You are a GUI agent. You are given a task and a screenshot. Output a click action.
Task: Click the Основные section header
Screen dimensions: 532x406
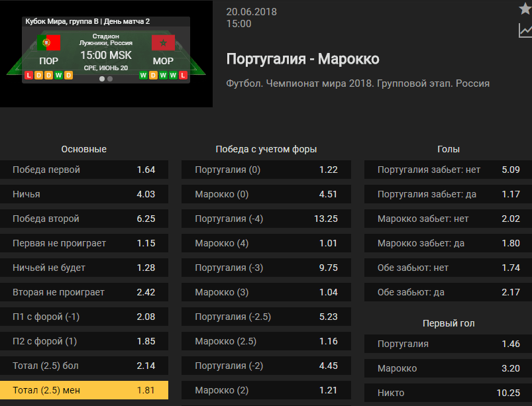[83, 149]
